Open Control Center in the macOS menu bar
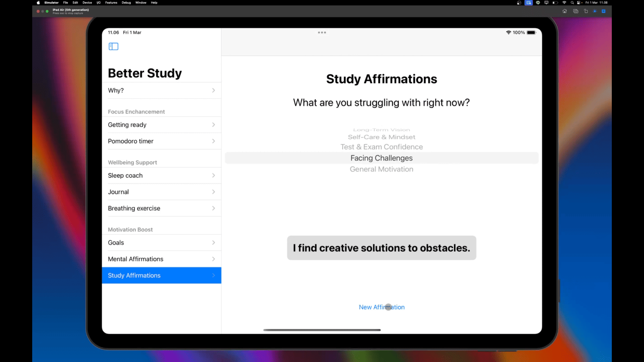Screen dimensions: 644x362 coord(579,3)
